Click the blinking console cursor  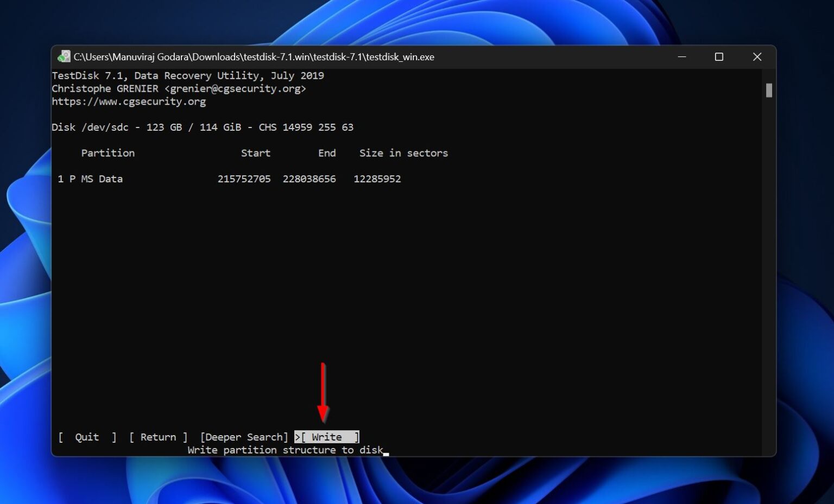click(x=386, y=452)
